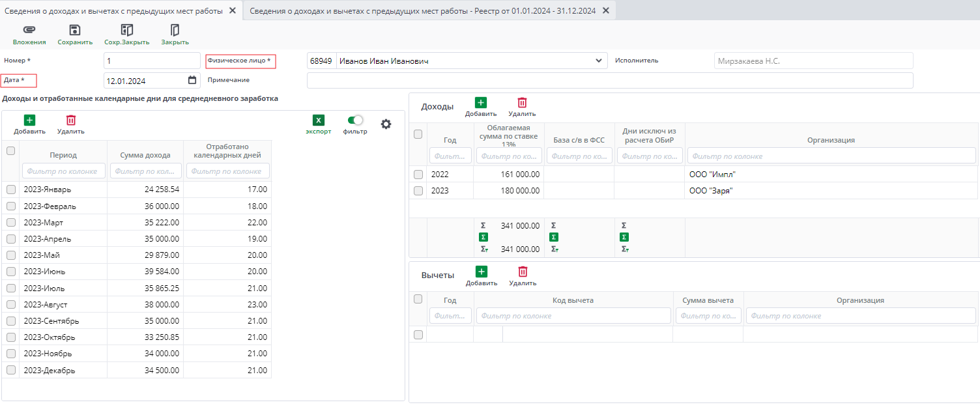Sort by Сумма дохода column header
The height and width of the screenshot is (409, 980).
(x=145, y=155)
